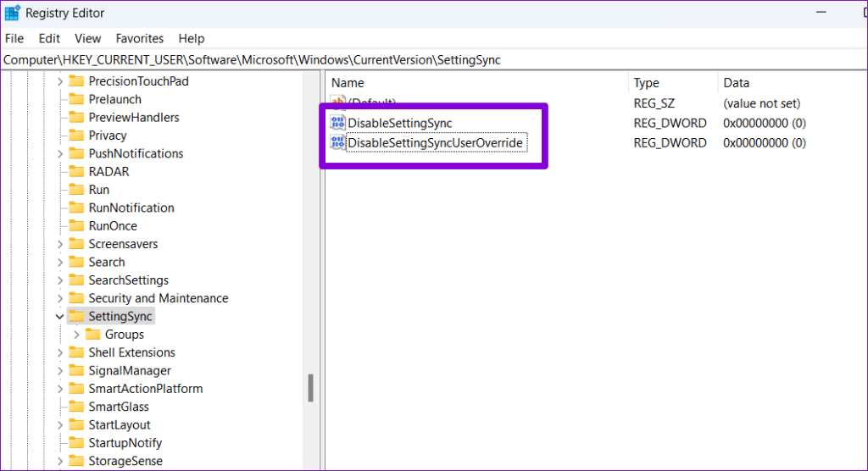Select the PreviewHandlers key
Viewport: 868px width, 471px height.
[134, 118]
